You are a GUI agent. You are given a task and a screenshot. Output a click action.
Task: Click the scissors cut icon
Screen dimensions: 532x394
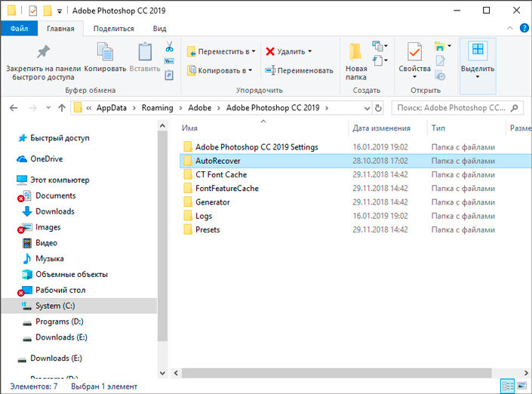(169, 47)
